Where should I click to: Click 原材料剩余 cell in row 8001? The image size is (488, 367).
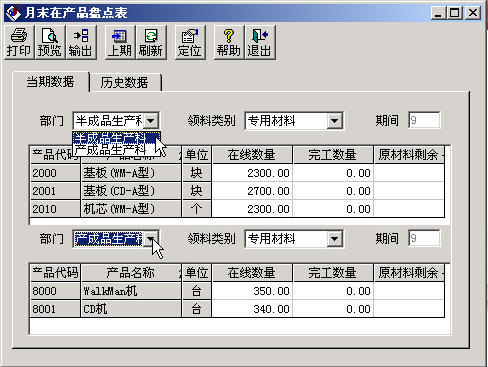pos(409,309)
